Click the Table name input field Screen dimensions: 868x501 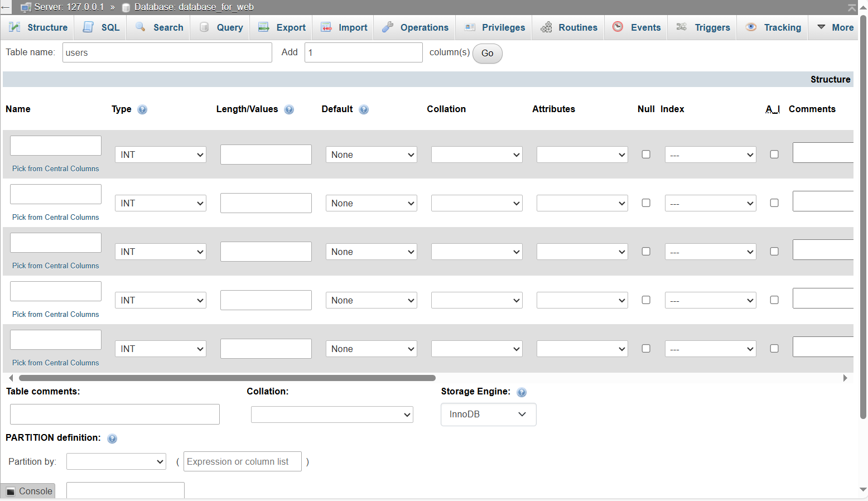167,52
